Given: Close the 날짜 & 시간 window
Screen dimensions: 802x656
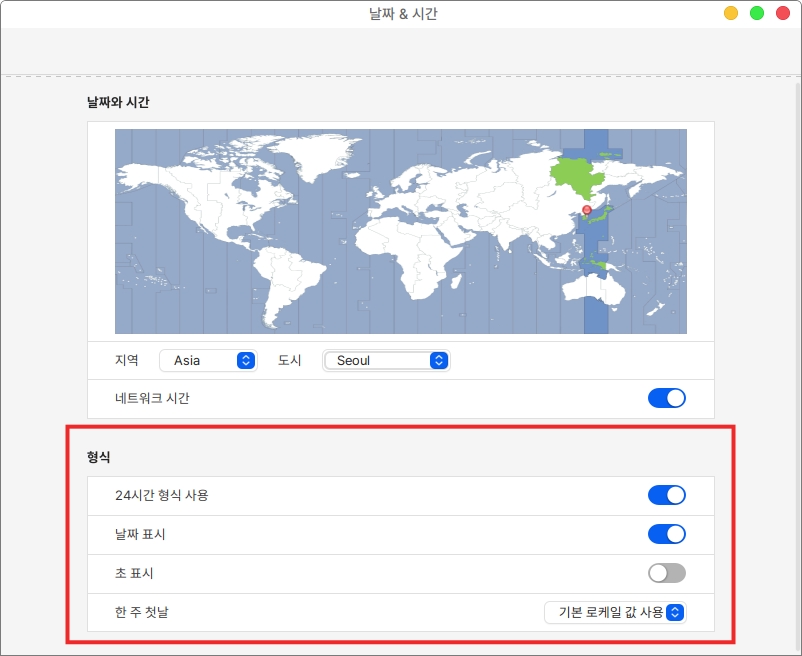Looking at the screenshot, I should coord(783,14).
